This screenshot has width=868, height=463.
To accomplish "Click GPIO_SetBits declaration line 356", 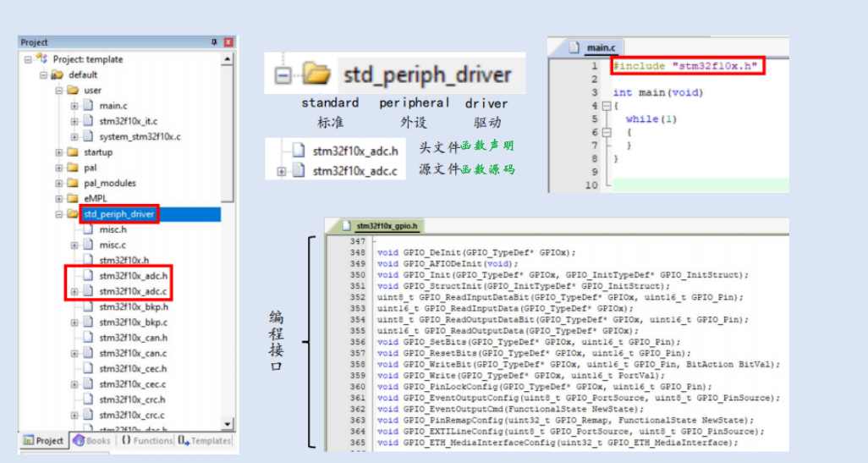I will click(x=529, y=342).
